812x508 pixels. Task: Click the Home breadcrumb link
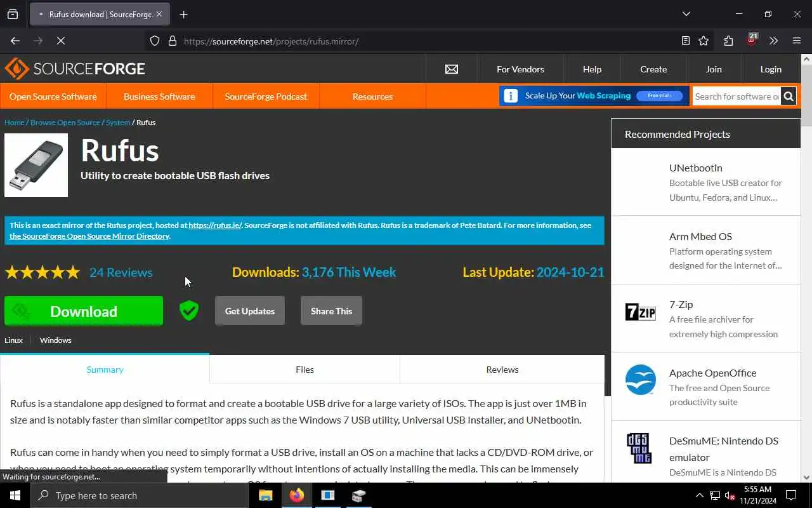pos(14,122)
